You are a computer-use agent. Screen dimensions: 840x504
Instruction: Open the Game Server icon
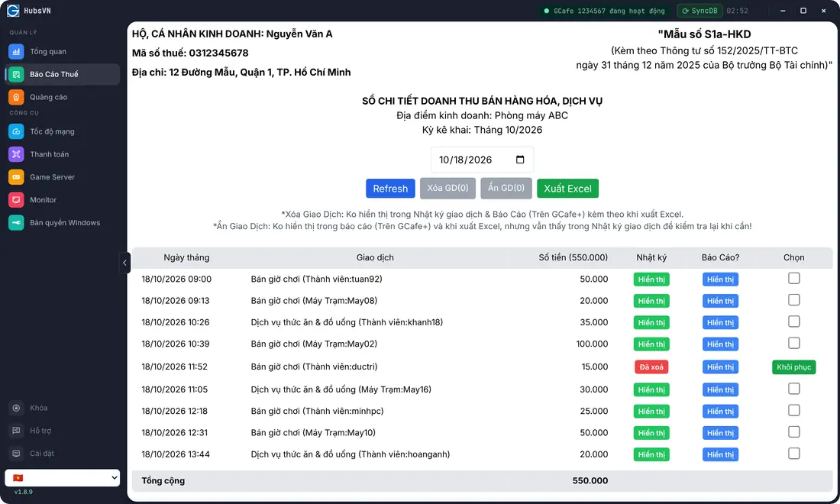point(16,176)
